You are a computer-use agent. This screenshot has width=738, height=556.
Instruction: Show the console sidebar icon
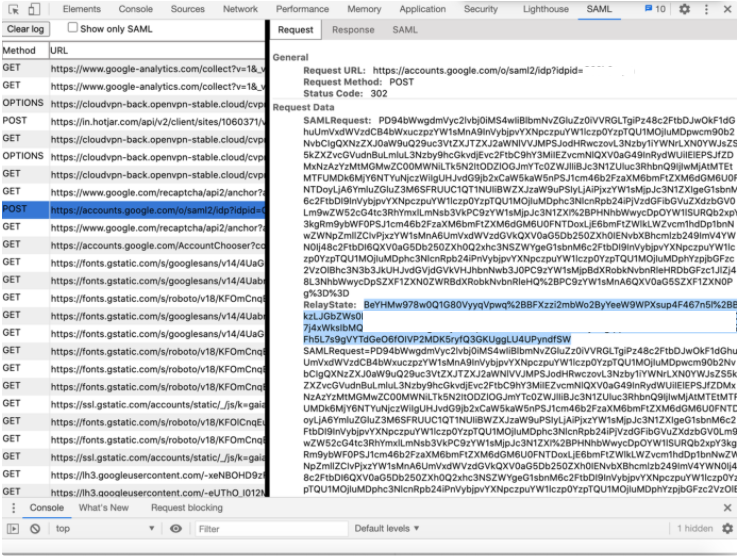point(13,529)
